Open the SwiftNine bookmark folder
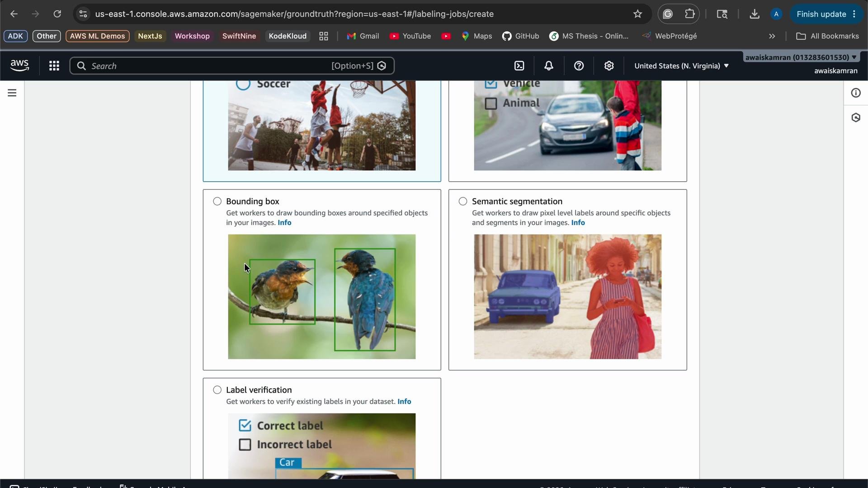This screenshot has width=868, height=488. tap(239, 36)
